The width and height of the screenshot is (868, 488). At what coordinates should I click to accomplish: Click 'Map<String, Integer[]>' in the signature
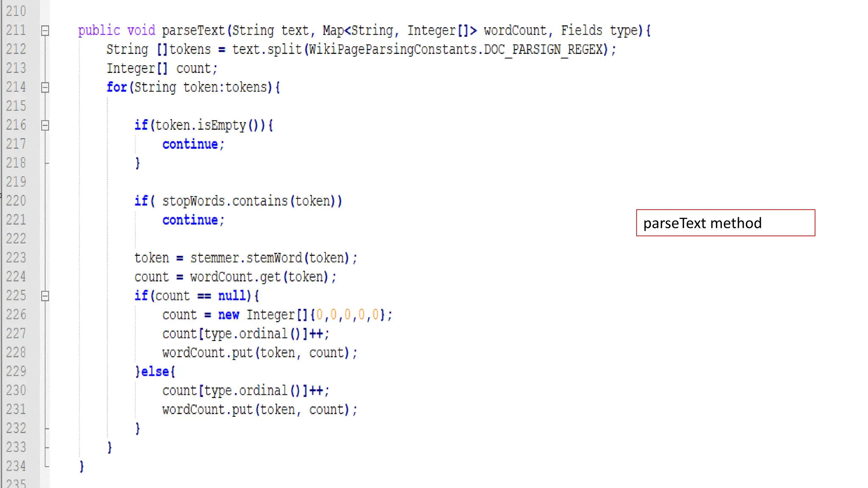tap(400, 30)
